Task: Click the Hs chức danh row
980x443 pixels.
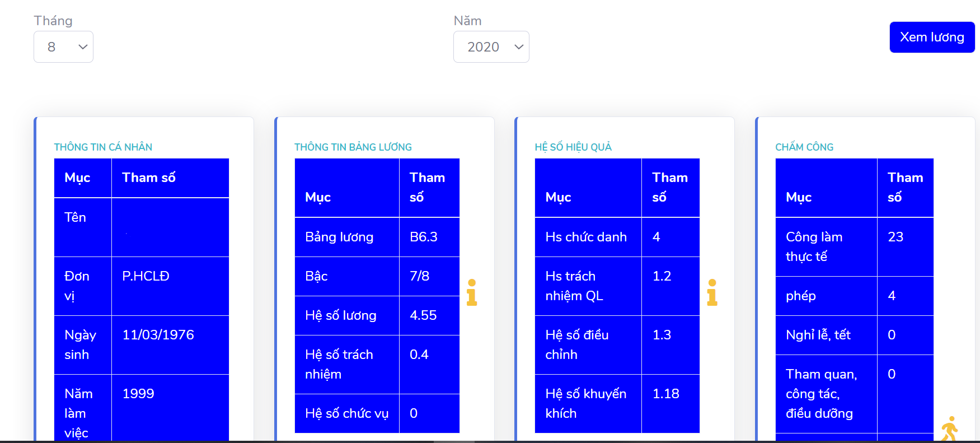Action: [617, 237]
